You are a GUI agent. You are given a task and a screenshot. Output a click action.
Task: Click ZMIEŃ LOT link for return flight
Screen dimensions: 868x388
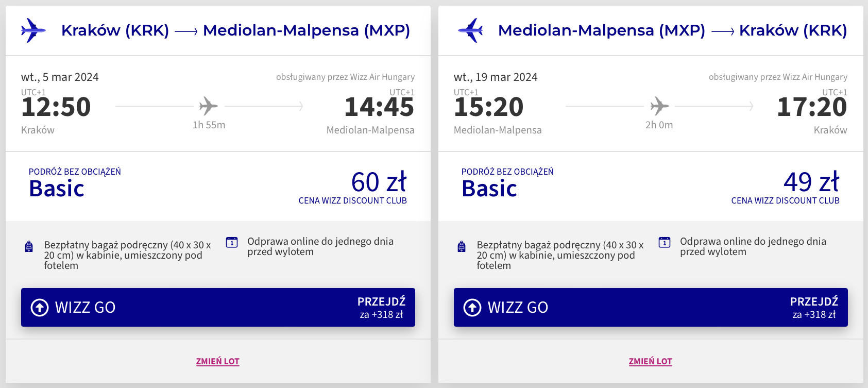pyautogui.click(x=650, y=361)
